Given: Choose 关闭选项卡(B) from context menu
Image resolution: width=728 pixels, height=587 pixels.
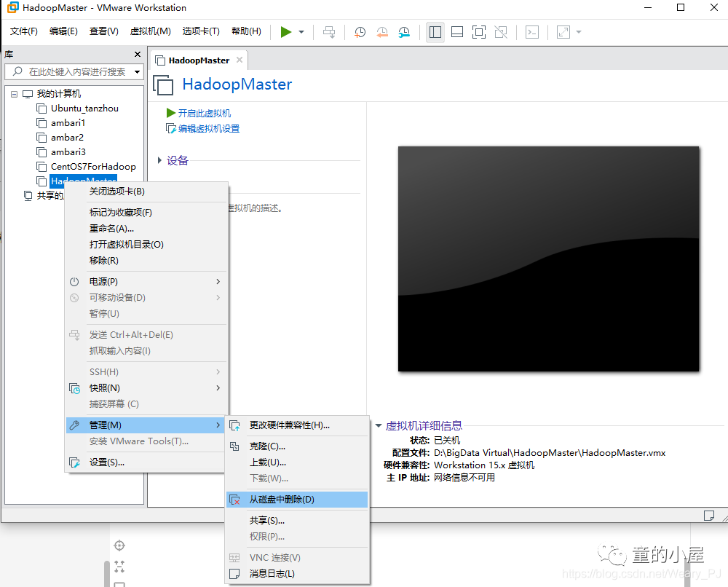Looking at the screenshot, I should (146, 192).
